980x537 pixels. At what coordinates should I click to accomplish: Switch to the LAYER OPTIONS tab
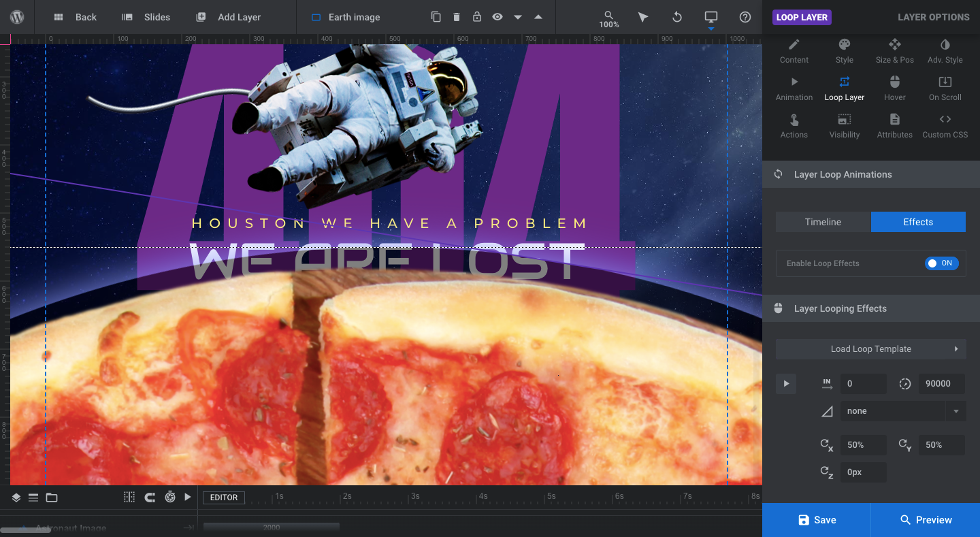[x=933, y=17]
